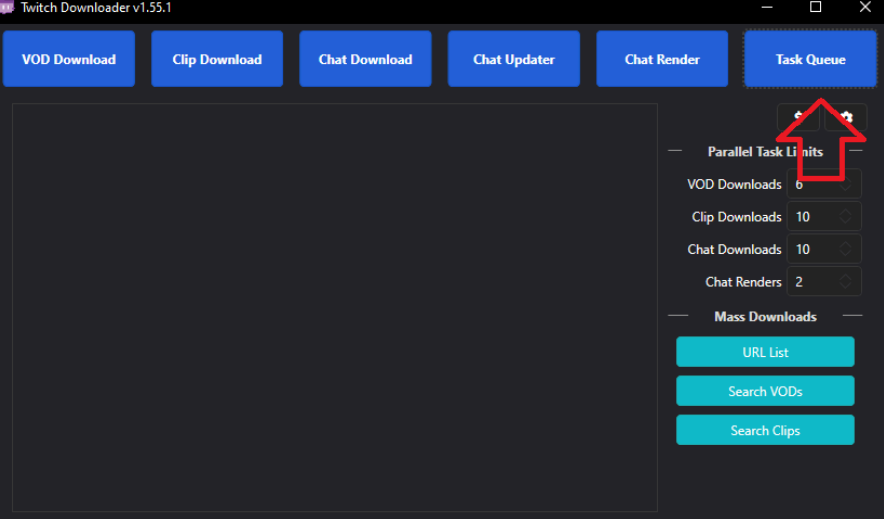Screen dimensions: 884x519
Task: Switch to the Chat Download tab
Action: point(365,59)
